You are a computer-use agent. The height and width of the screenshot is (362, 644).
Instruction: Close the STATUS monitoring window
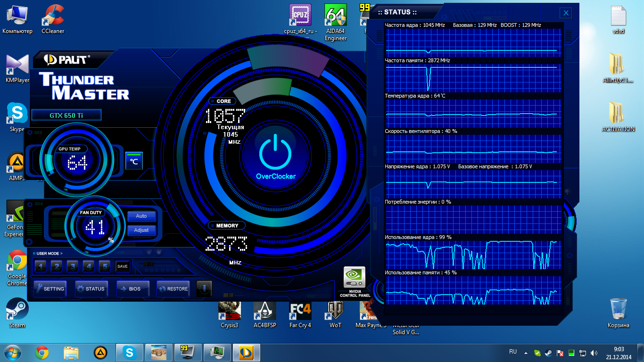pos(566,13)
